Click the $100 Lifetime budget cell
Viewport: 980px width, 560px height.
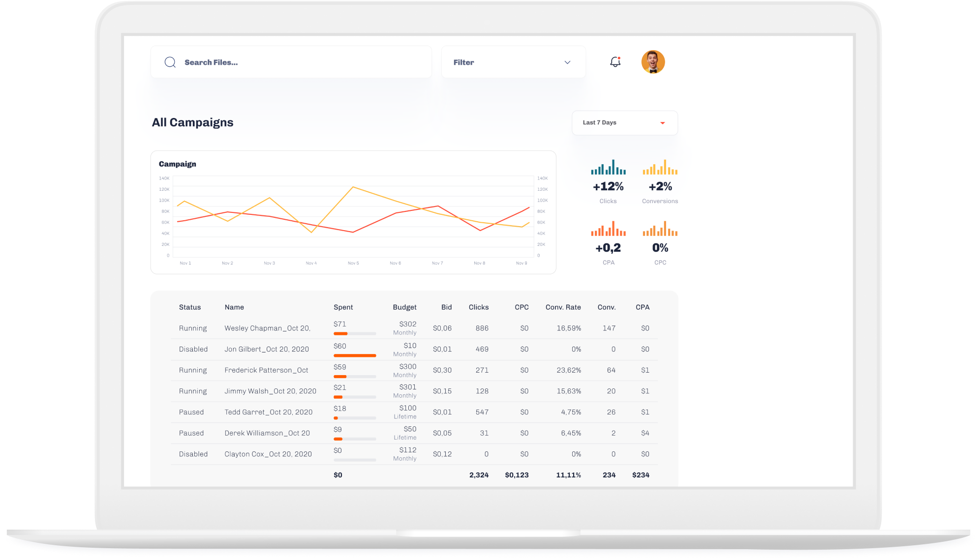(x=405, y=412)
